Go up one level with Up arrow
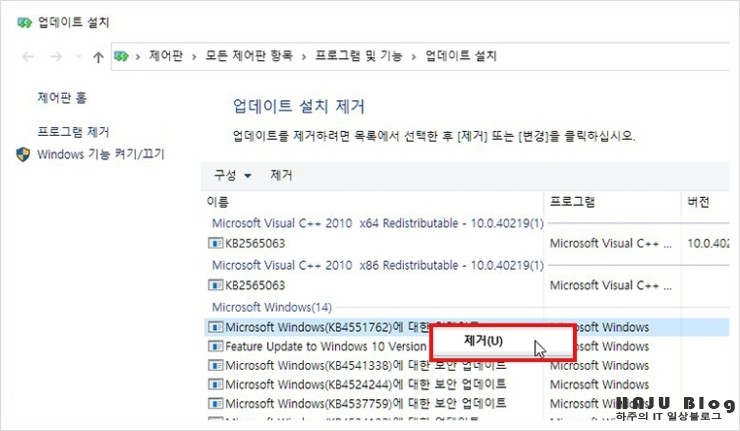Screen dimensions: 740x431 tap(98, 57)
